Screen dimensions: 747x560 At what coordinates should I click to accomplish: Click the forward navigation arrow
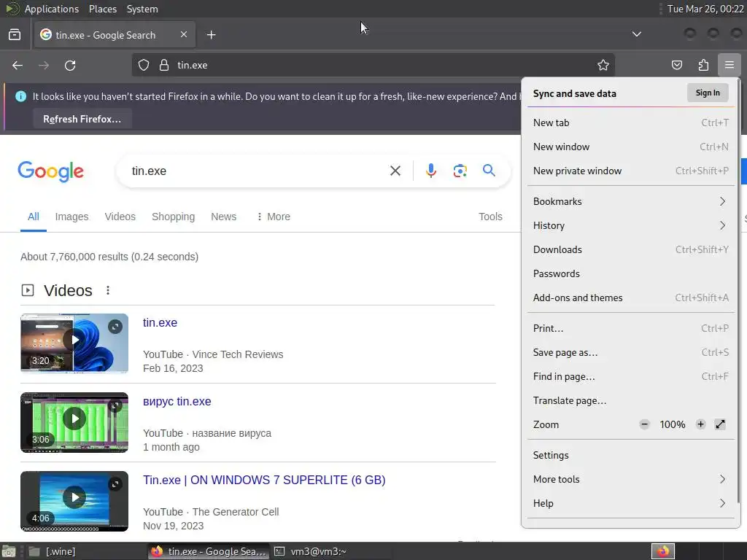point(44,65)
